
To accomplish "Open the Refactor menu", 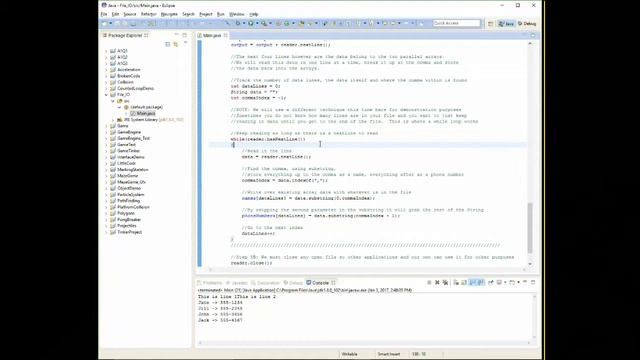I will coord(149,14).
